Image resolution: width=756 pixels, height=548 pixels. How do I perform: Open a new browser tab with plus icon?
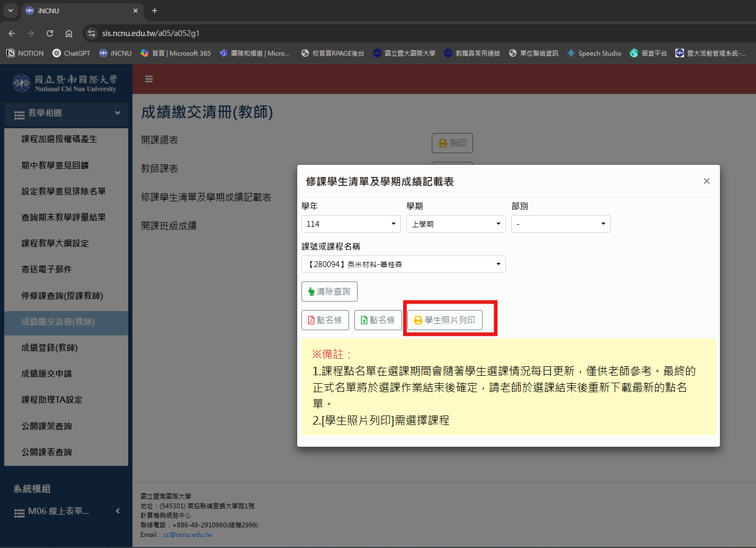point(155,11)
